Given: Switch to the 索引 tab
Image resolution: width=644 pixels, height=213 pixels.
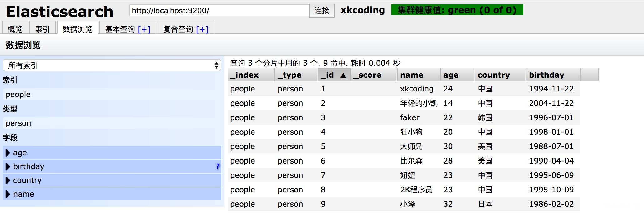Looking at the screenshot, I should coord(42,29).
